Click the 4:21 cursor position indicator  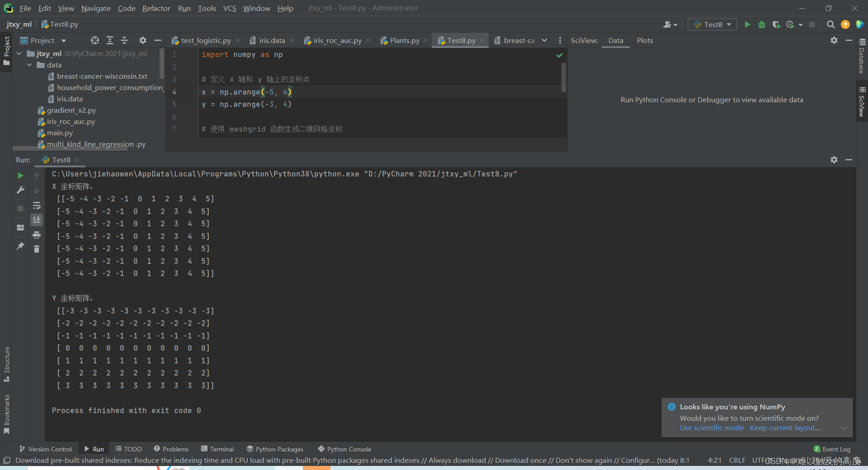pyautogui.click(x=714, y=461)
